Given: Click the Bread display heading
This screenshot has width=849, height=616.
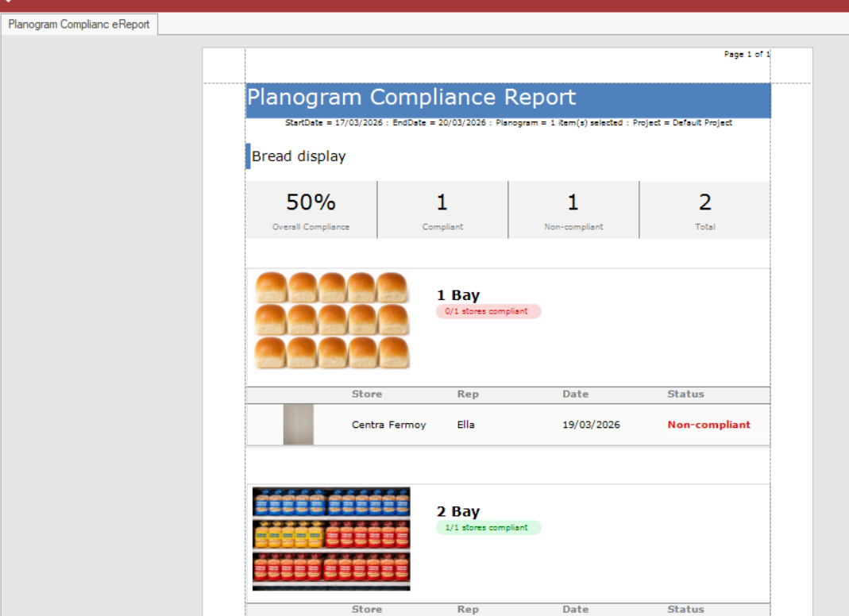Looking at the screenshot, I should 299,156.
